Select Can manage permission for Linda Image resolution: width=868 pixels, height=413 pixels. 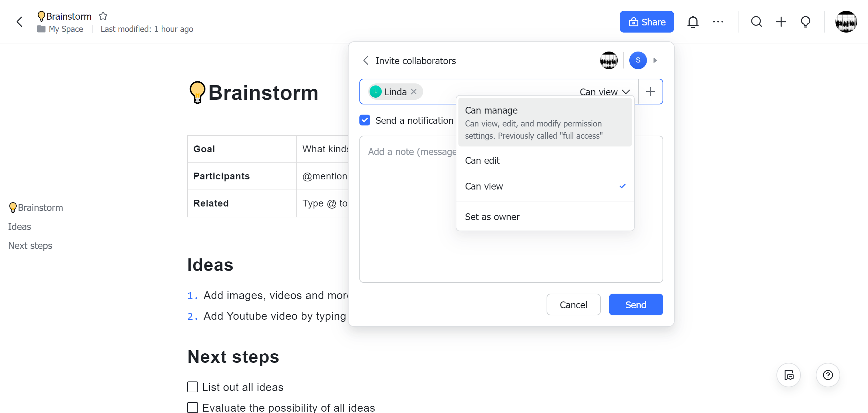pos(491,110)
